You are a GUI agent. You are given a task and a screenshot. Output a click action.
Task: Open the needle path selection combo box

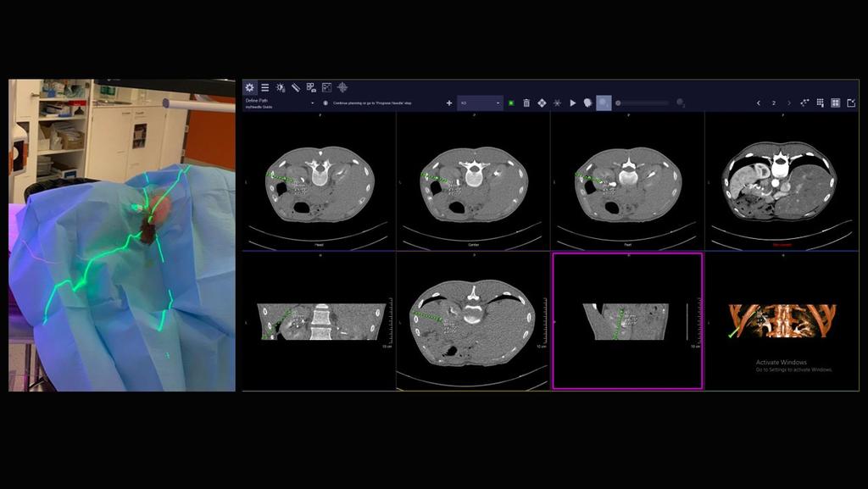[480, 103]
